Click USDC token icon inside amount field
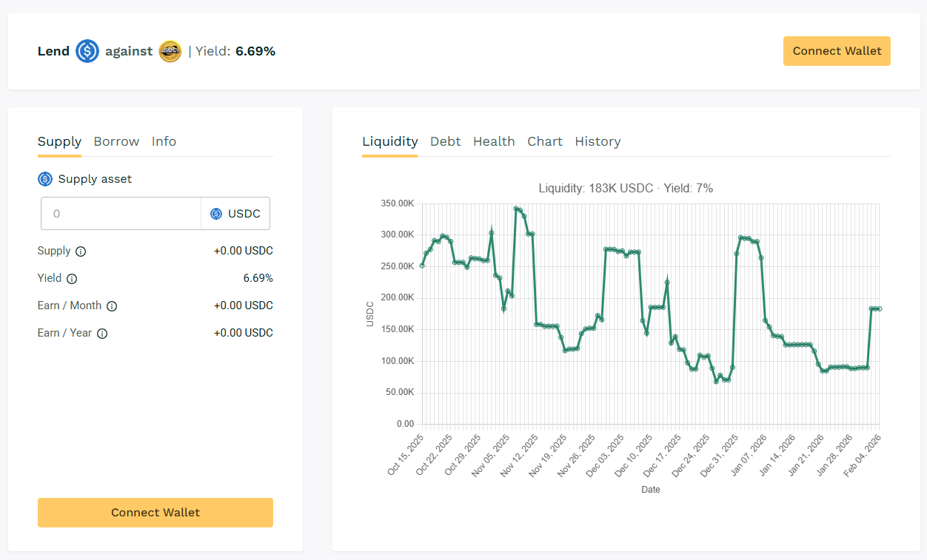The height and width of the screenshot is (560, 927). pos(216,214)
